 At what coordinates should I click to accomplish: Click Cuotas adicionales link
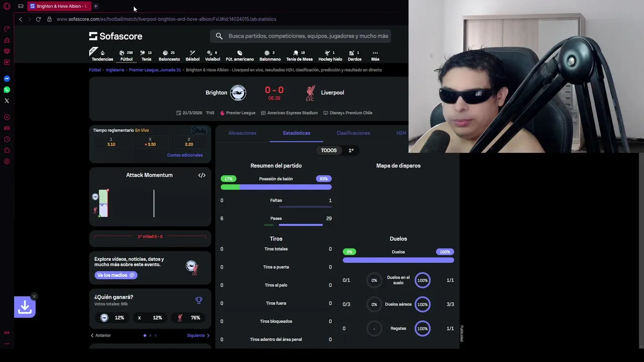coord(185,155)
